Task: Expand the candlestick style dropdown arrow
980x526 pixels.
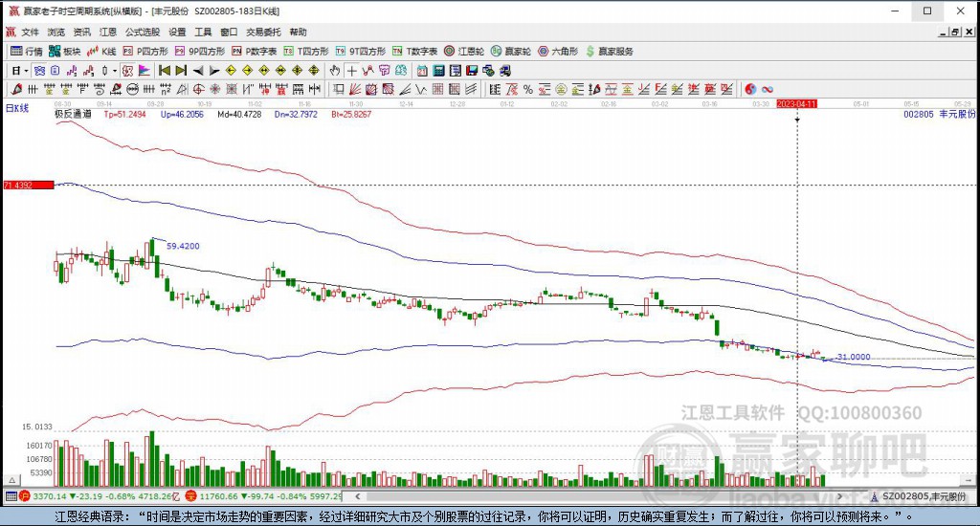Action: click(115, 71)
